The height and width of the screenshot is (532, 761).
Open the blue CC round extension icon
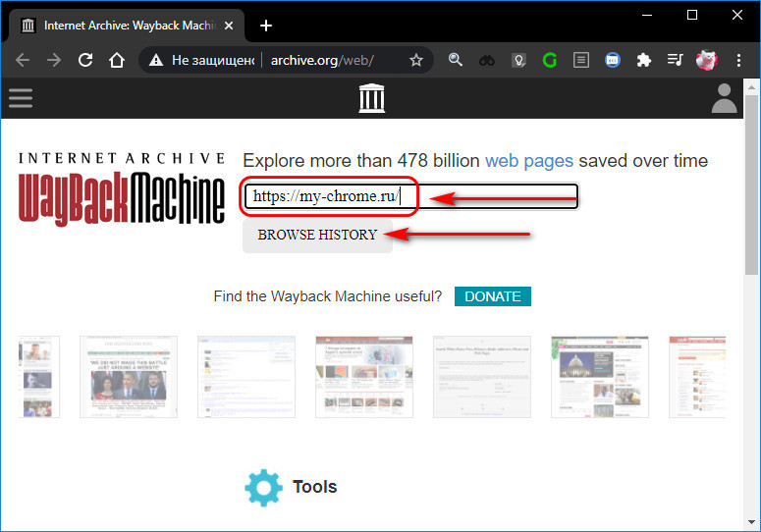tap(613, 60)
